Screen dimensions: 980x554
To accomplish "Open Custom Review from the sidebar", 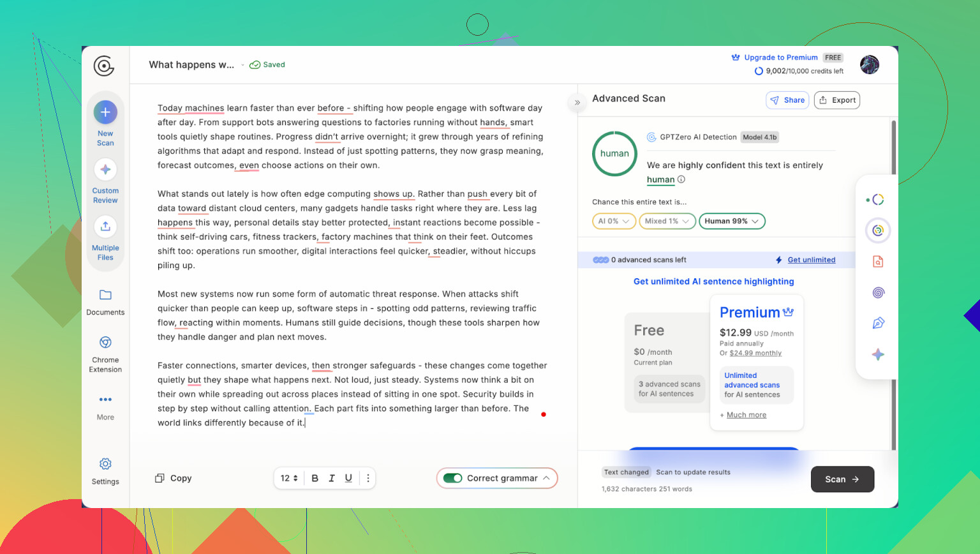I will (x=105, y=170).
